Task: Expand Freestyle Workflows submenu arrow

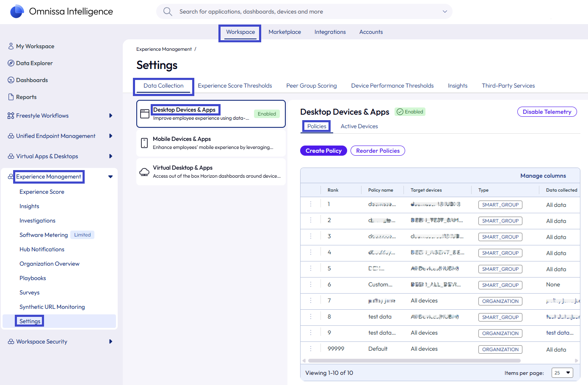Action: pyautogui.click(x=111, y=115)
